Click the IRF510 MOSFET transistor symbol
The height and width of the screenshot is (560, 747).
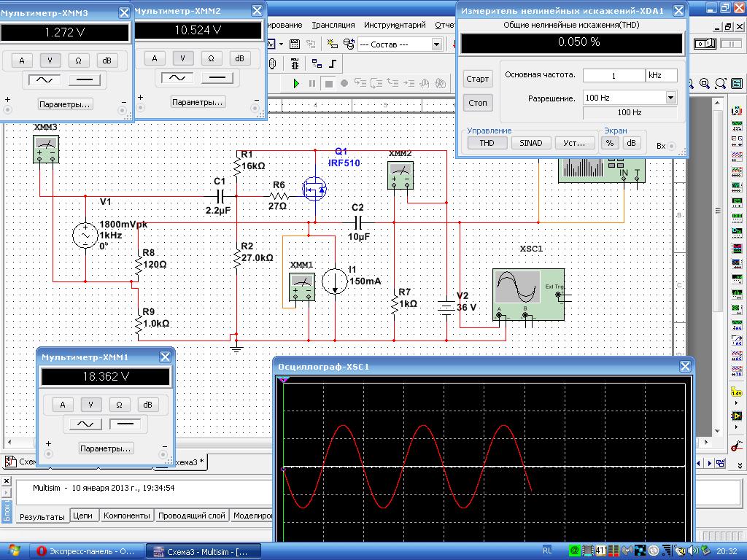(315, 190)
